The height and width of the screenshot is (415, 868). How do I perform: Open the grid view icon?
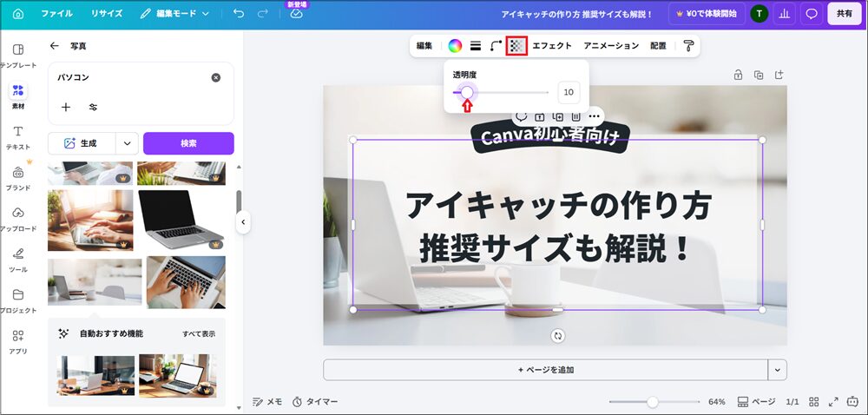814,402
